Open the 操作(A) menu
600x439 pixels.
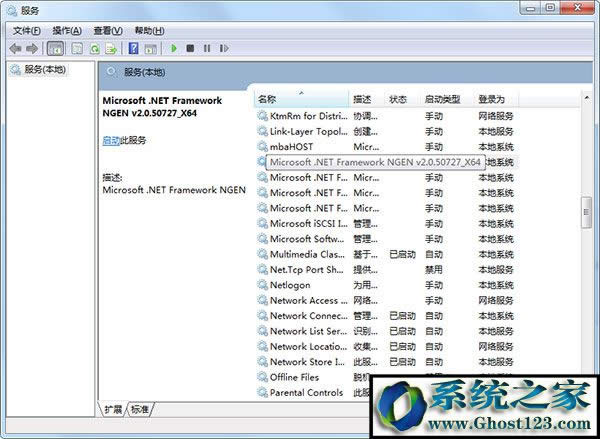tap(67, 30)
